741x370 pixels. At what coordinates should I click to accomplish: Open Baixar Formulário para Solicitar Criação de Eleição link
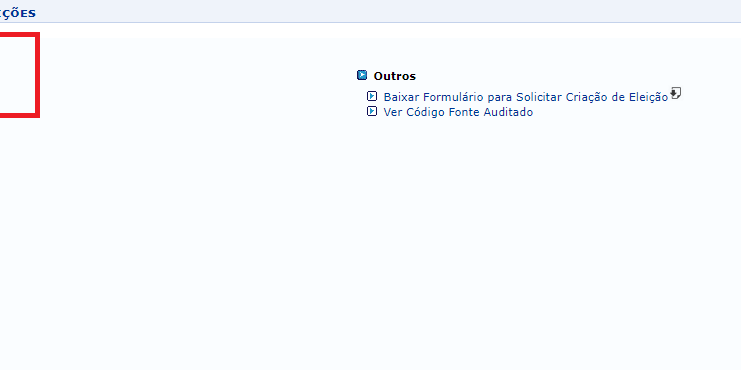click(x=526, y=97)
